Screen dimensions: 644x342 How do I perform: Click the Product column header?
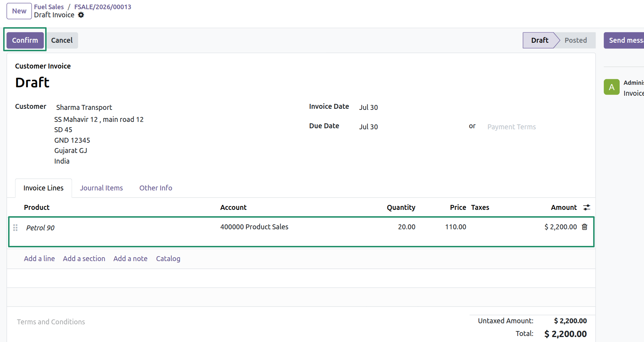tap(37, 207)
